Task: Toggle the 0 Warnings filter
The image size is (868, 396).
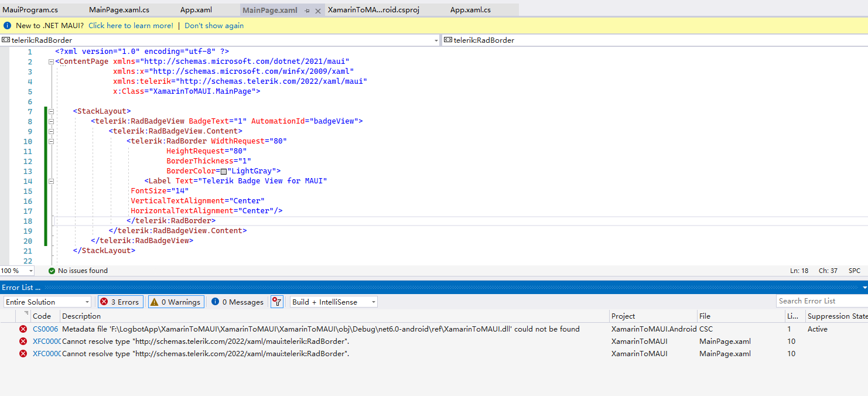Action: click(x=176, y=302)
